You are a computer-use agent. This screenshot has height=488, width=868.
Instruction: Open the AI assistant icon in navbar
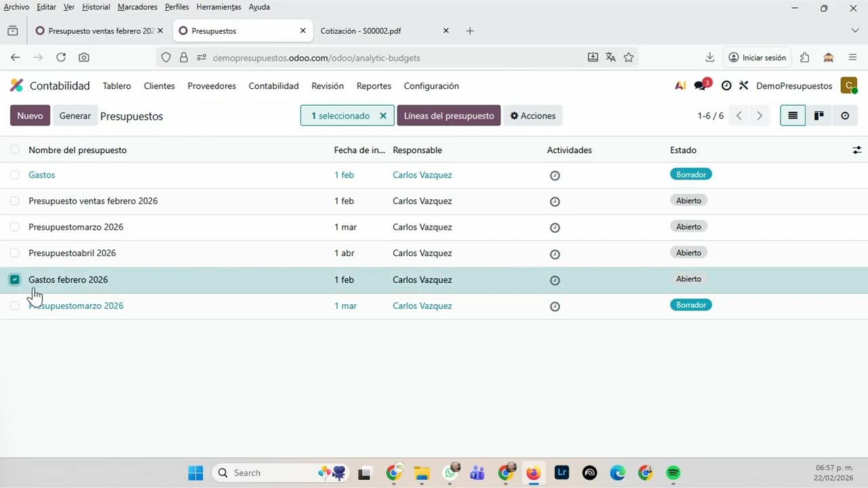click(680, 85)
